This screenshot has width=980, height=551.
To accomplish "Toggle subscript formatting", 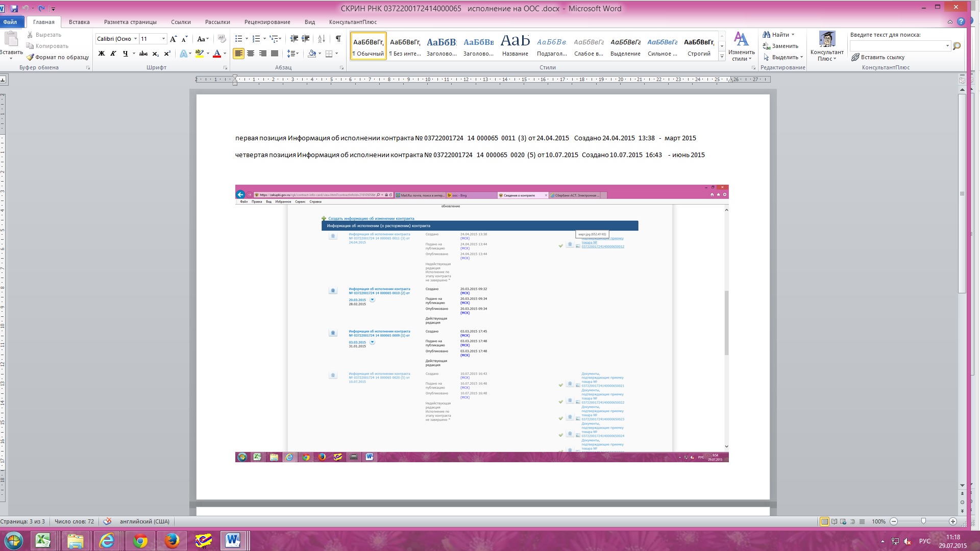I will coord(155,54).
